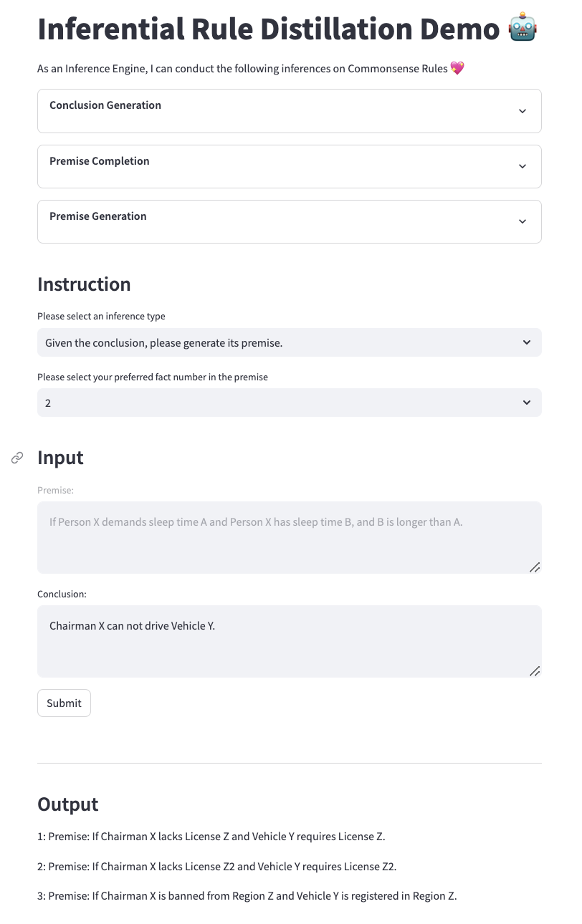
Task: Expand the Premise Completion section label
Action: click(100, 161)
